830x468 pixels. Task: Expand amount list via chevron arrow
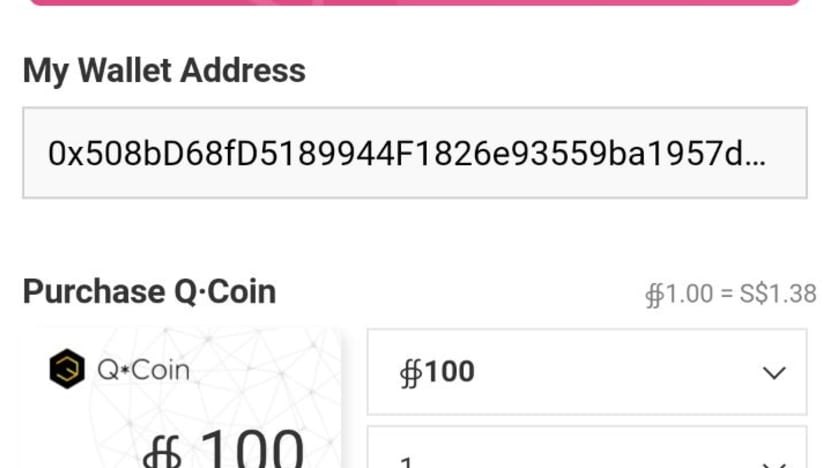774,373
